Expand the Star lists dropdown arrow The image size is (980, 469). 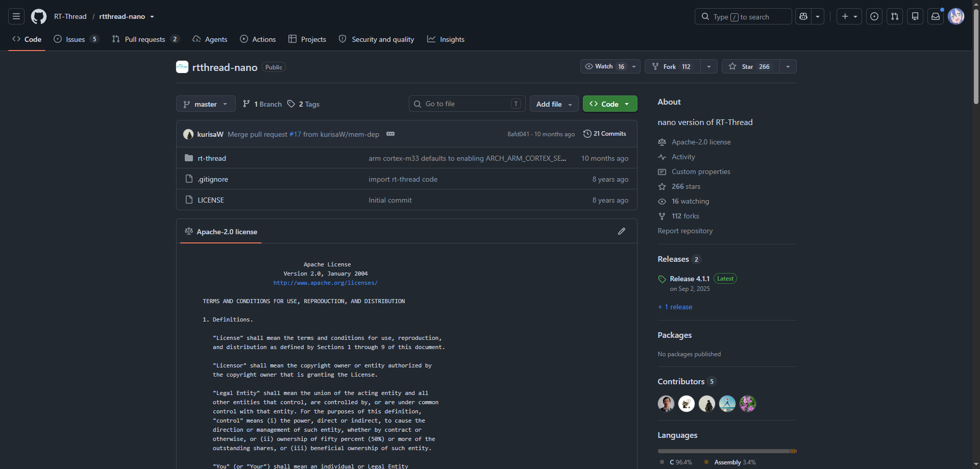point(788,66)
